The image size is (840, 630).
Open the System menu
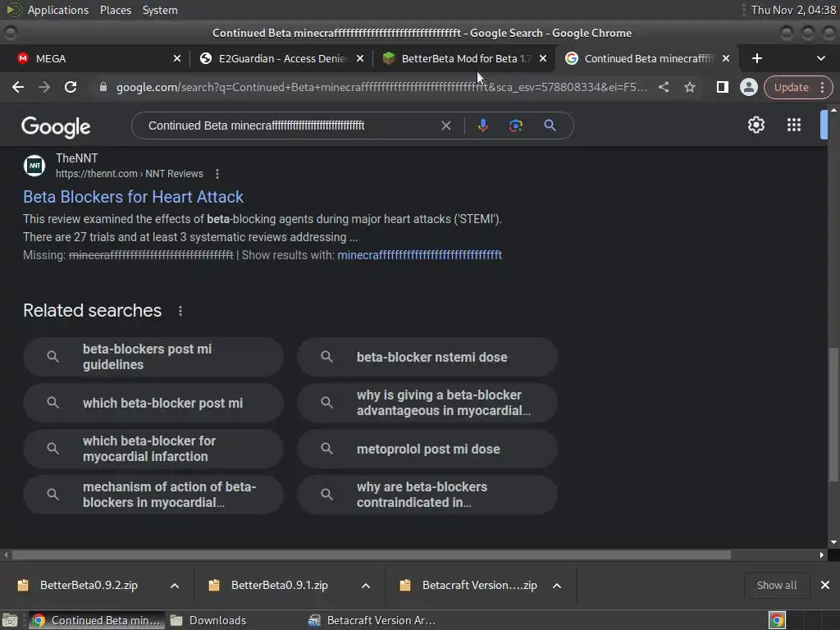pyautogui.click(x=160, y=10)
